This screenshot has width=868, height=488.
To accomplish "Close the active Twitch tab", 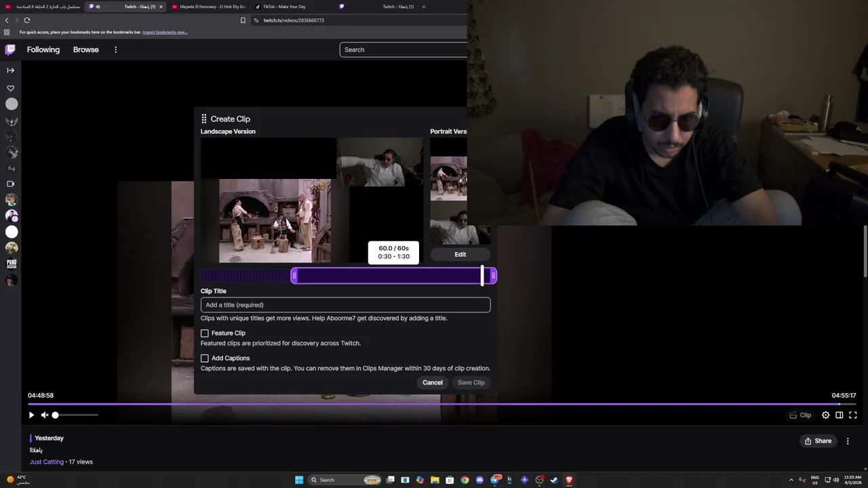I will pos(161,7).
